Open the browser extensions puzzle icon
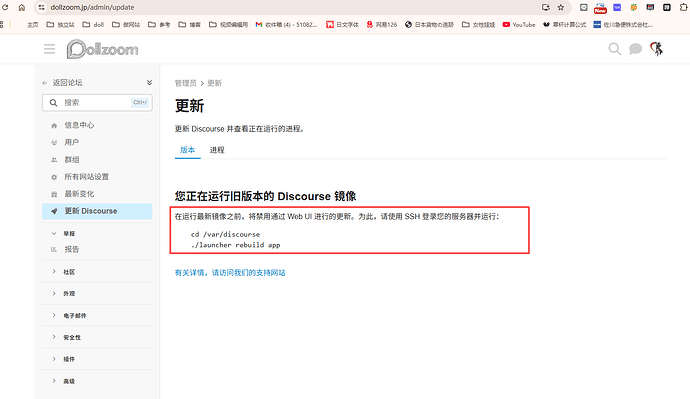Viewport: 690px width, 399px height. coord(683,7)
